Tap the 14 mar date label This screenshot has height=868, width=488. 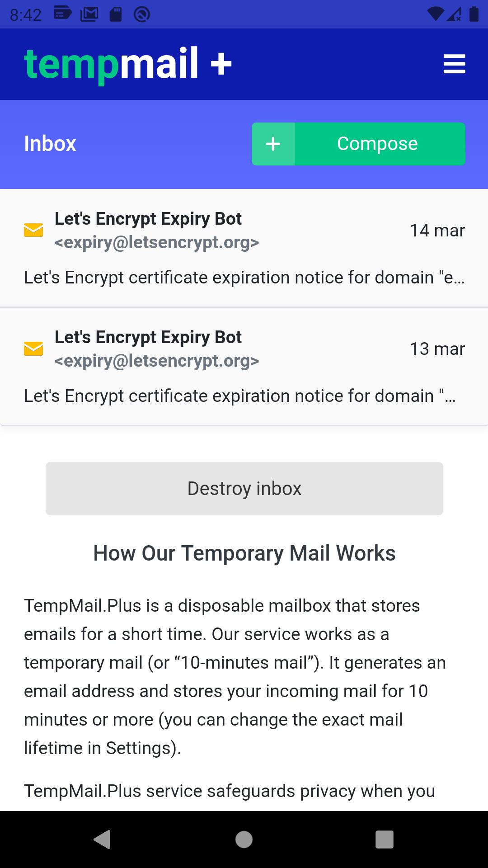(437, 231)
